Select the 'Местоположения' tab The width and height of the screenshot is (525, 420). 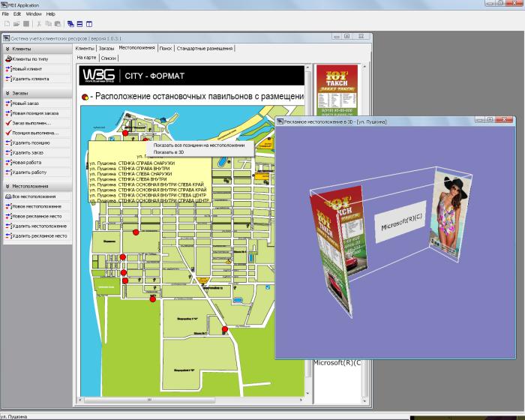pos(137,48)
